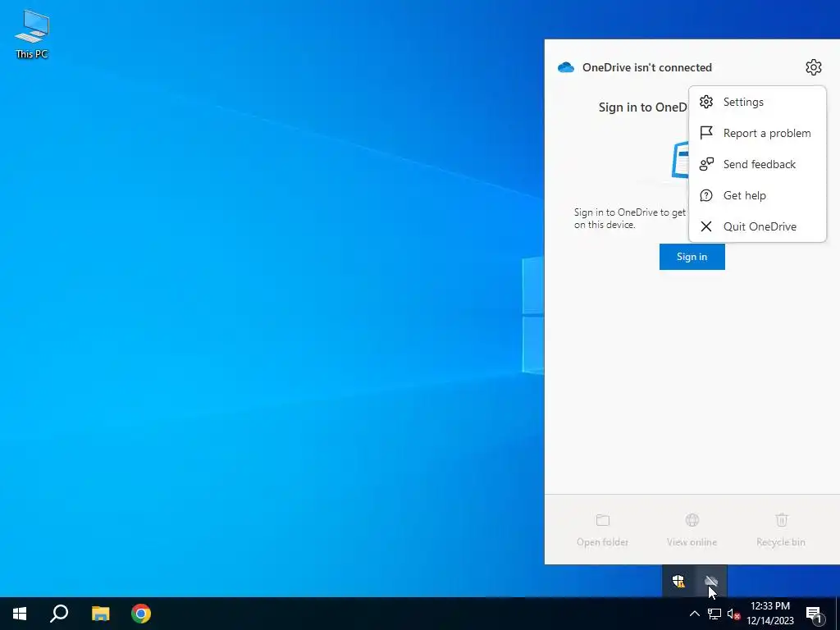Click View online in OneDrive footer
Image resolution: width=840 pixels, height=630 pixels.
pyautogui.click(x=692, y=530)
